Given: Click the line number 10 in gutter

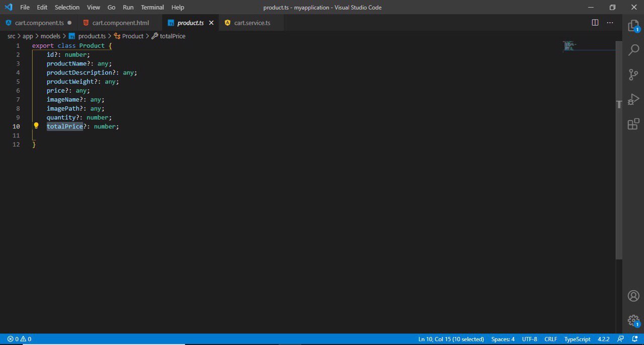Looking at the screenshot, I should 17,126.
